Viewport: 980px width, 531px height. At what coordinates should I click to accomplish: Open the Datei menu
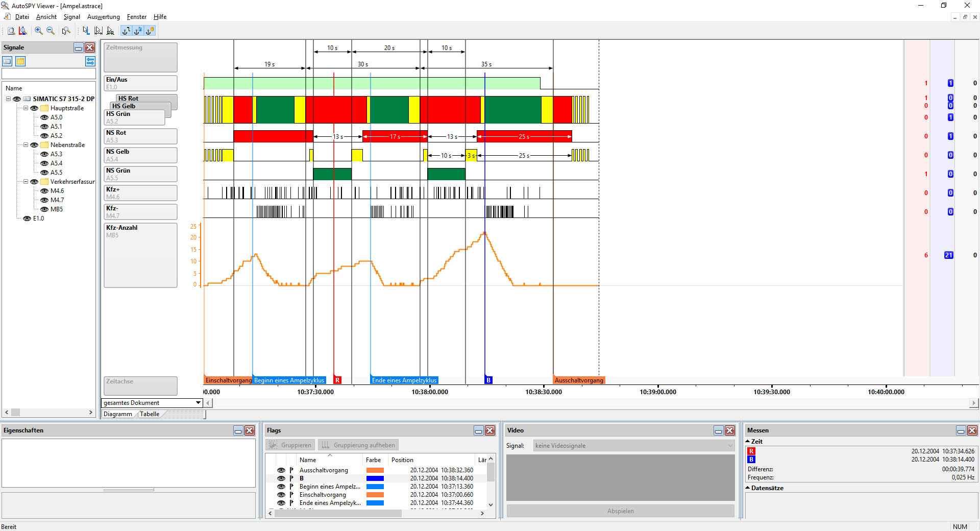[x=22, y=17]
